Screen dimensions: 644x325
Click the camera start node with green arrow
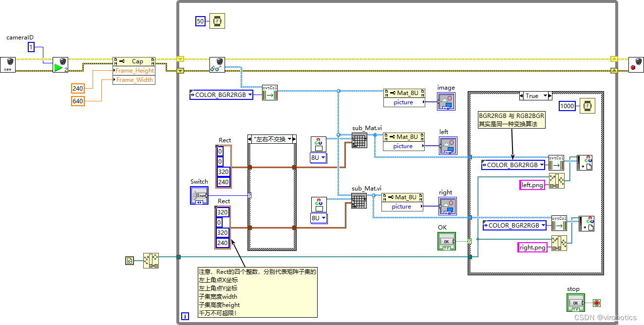tap(60, 65)
